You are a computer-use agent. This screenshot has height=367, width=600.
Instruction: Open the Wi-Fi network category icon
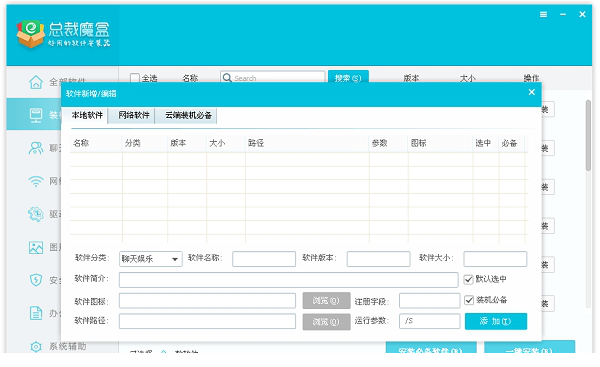click(36, 181)
